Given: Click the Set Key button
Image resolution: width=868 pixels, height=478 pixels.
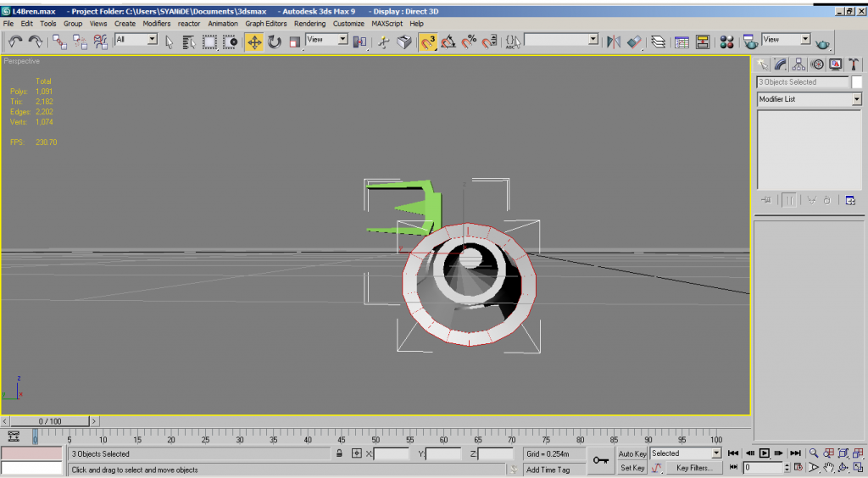Looking at the screenshot, I should coord(632,468).
